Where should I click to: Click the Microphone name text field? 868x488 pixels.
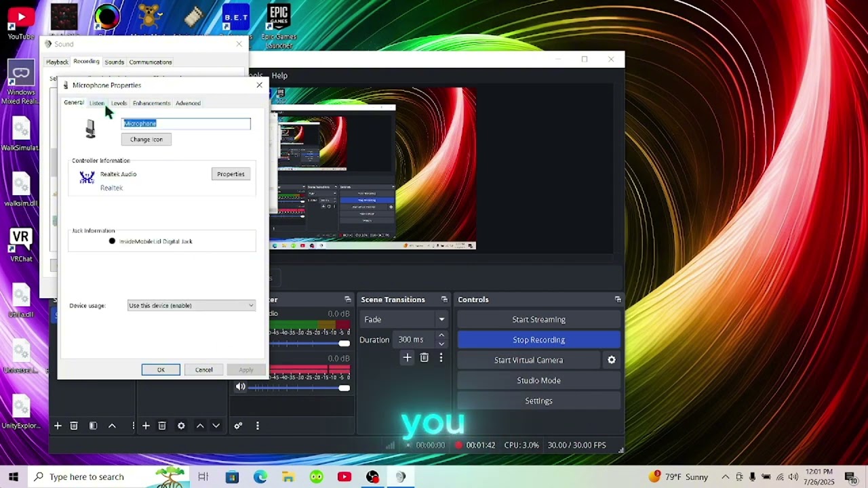point(186,123)
